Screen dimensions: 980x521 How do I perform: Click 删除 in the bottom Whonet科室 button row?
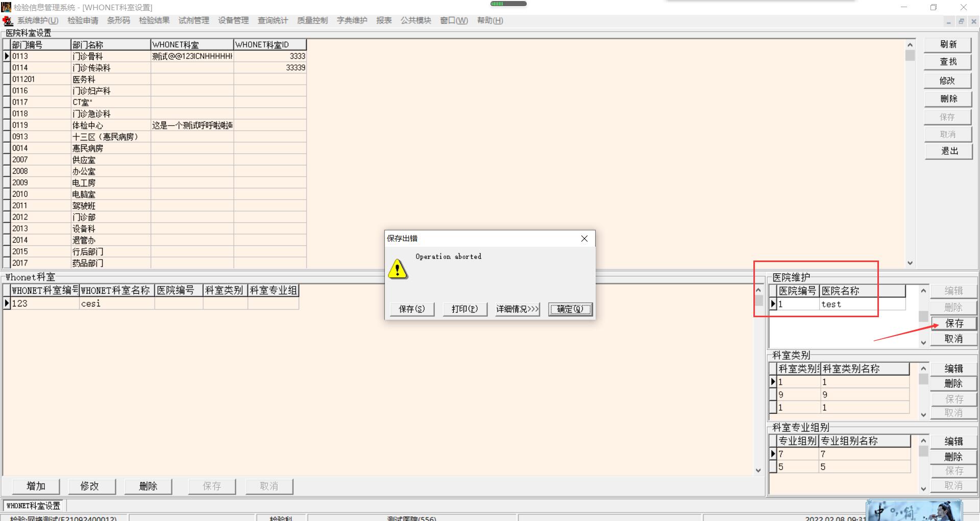click(x=148, y=486)
